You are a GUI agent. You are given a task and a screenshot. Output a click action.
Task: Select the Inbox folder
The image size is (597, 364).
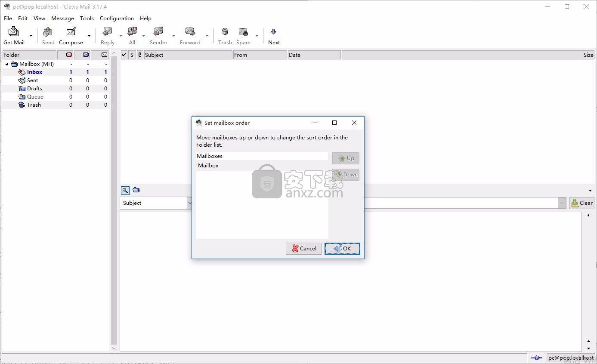[x=34, y=72]
